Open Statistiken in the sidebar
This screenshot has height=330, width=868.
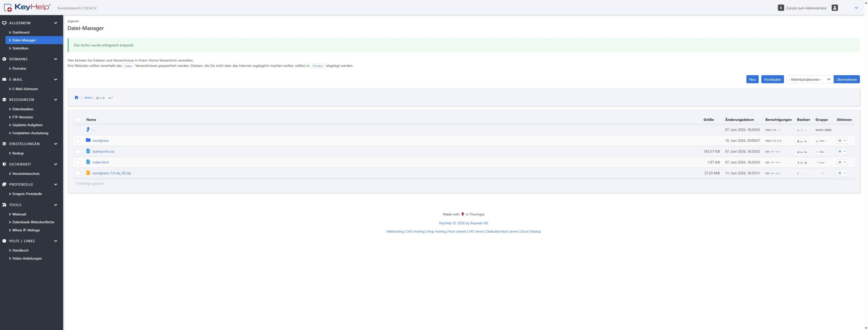[x=20, y=48]
